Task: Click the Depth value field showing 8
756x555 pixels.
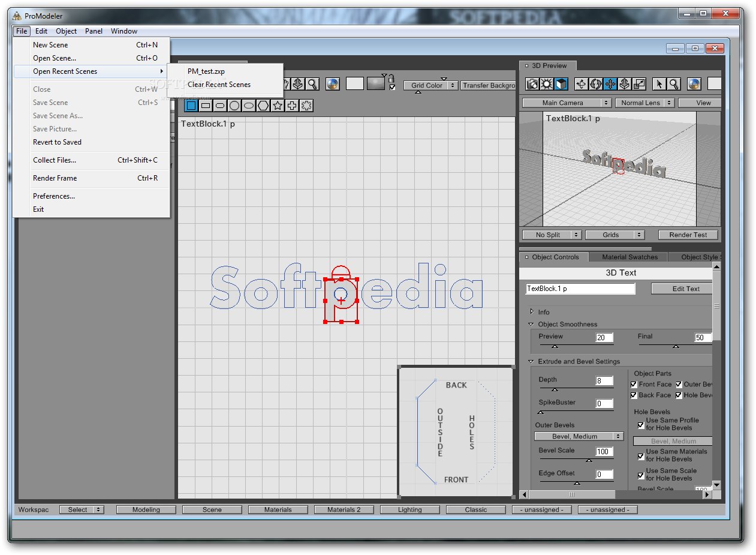Action: (x=604, y=381)
